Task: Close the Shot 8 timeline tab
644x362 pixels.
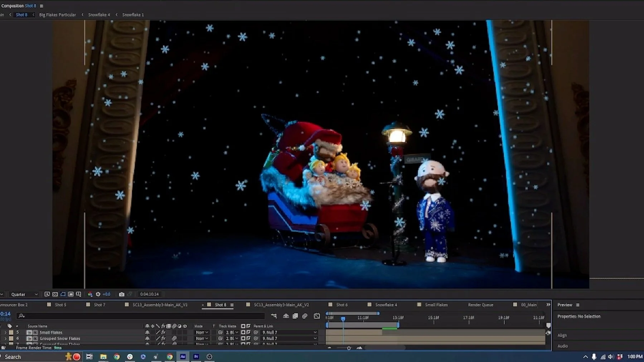Action: (x=203, y=305)
